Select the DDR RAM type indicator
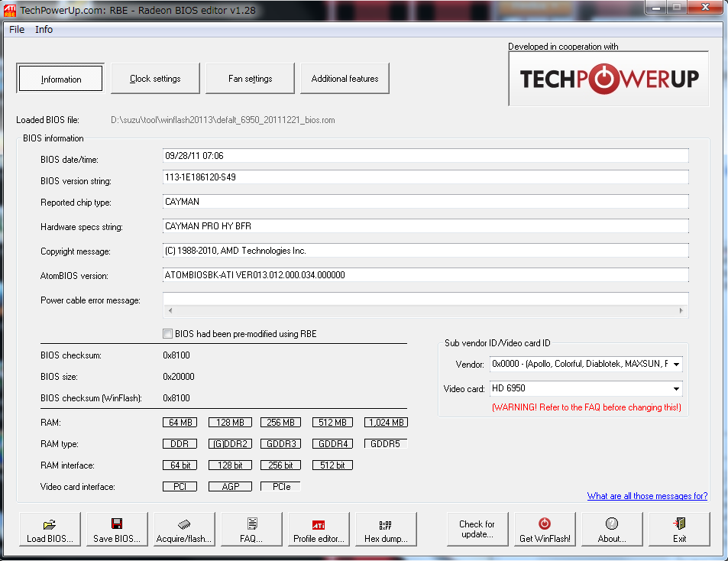728x561 pixels. [180, 443]
